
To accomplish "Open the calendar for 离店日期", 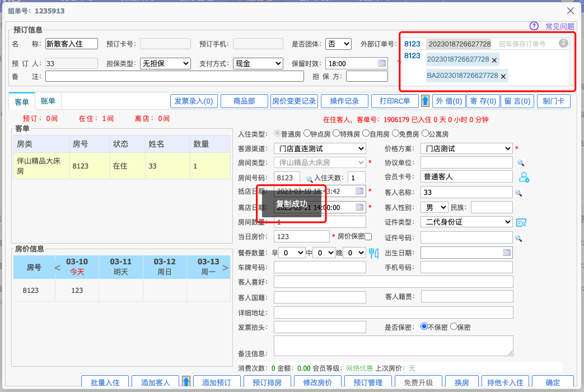I will (359, 207).
